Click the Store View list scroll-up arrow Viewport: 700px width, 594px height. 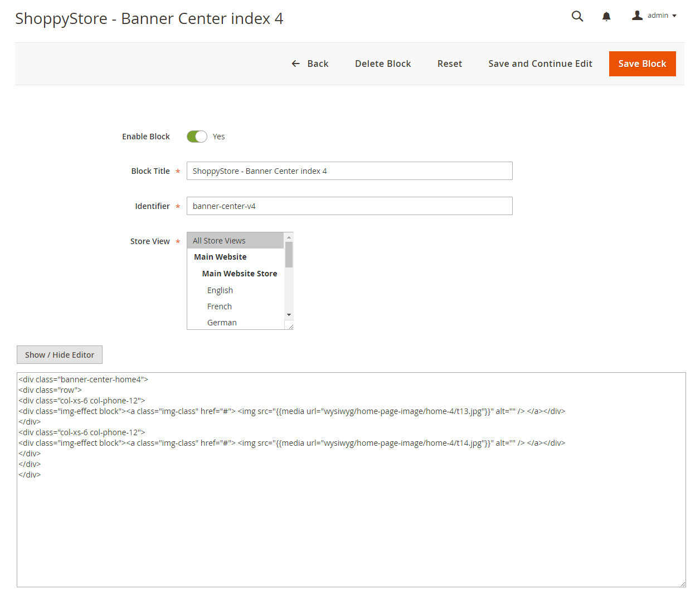coord(289,237)
